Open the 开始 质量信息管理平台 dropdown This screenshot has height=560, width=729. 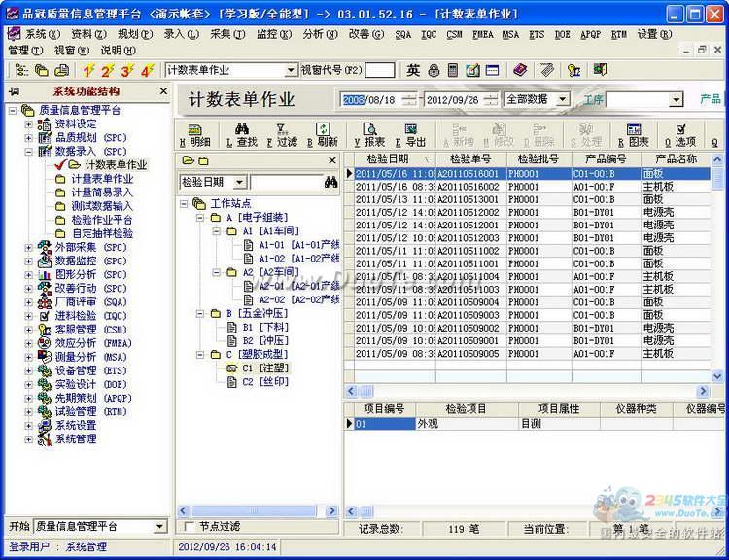(x=160, y=527)
